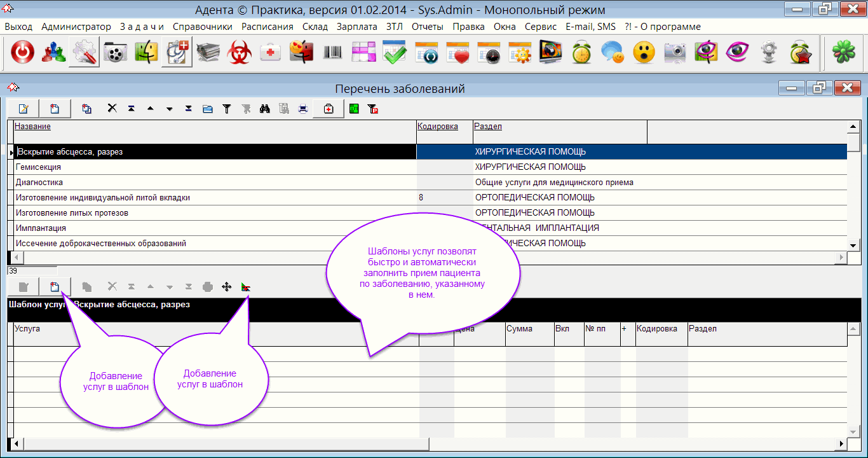The width and height of the screenshot is (868, 458).
Task: Select the Диагностика row in the list
Action: (x=39, y=183)
